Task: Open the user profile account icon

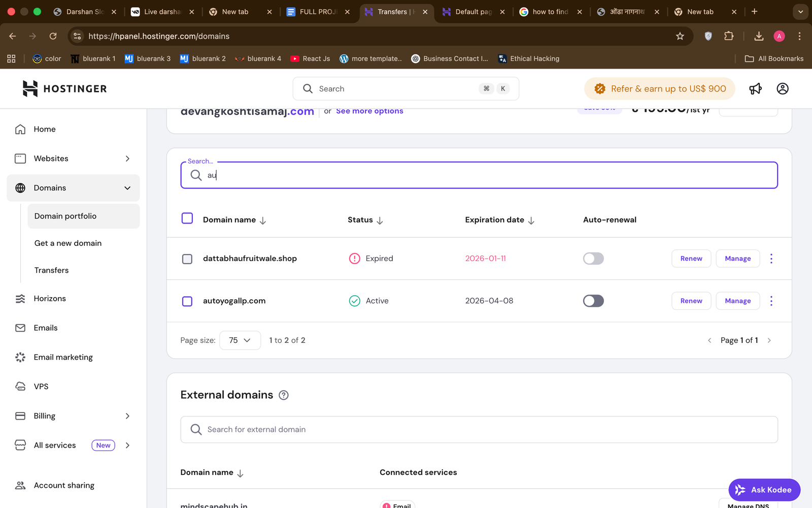Action: click(782, 89)
